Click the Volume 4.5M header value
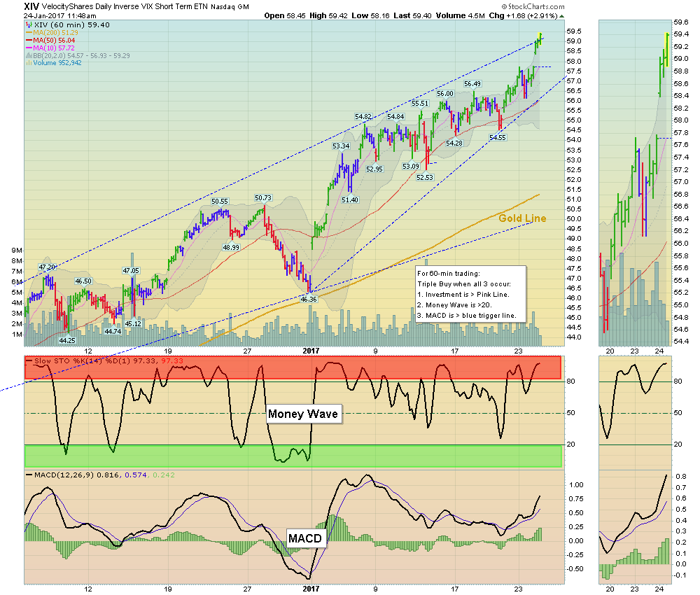Screen dimensions: 700x595 (461, 15)
